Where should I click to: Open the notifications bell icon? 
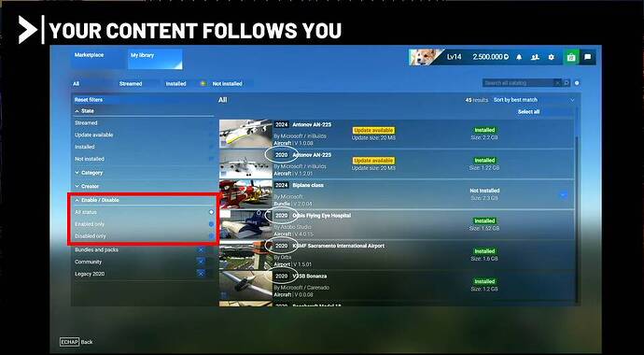coord(519,58)
